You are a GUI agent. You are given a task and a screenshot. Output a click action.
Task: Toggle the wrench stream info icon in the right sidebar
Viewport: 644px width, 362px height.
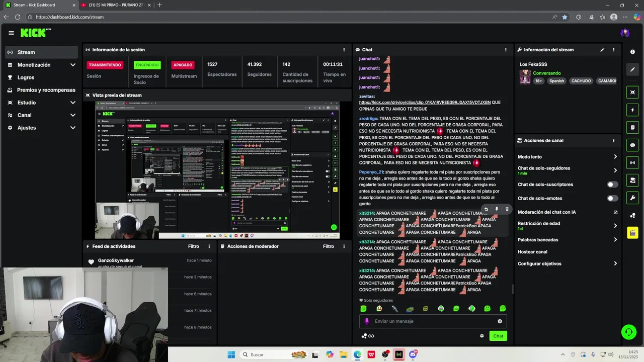pos(632,198)
